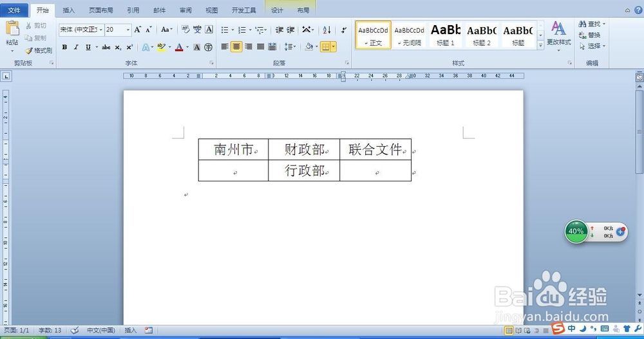The width and height of the screenshot is (644, 339).
Task: Click the Decrease Indent icon
Action: coord(279,30)
